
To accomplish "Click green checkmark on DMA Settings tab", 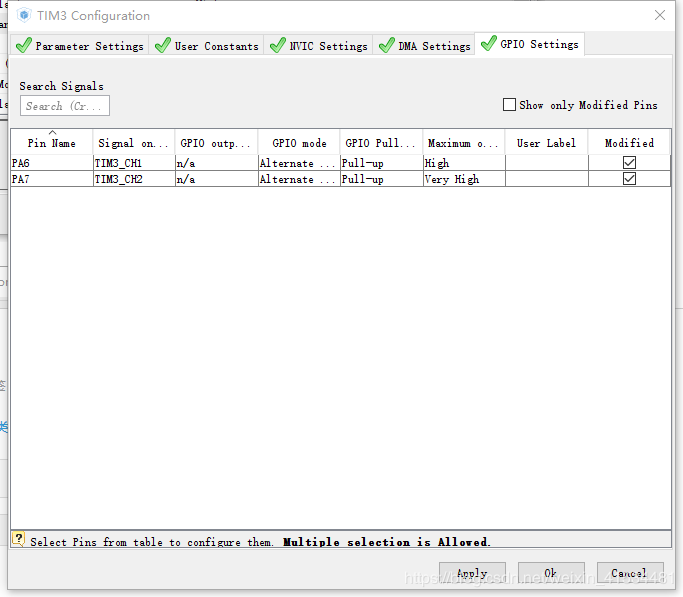I will (x=387, y=45).
